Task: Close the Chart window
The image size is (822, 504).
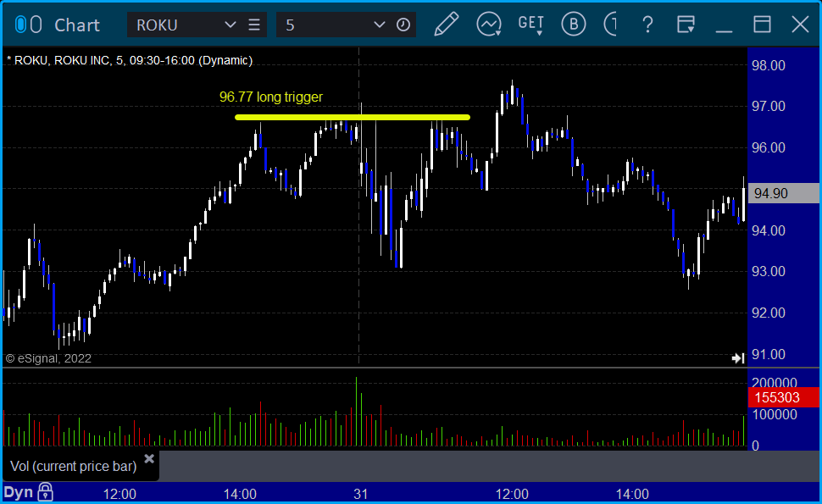Action: (801, 24)
